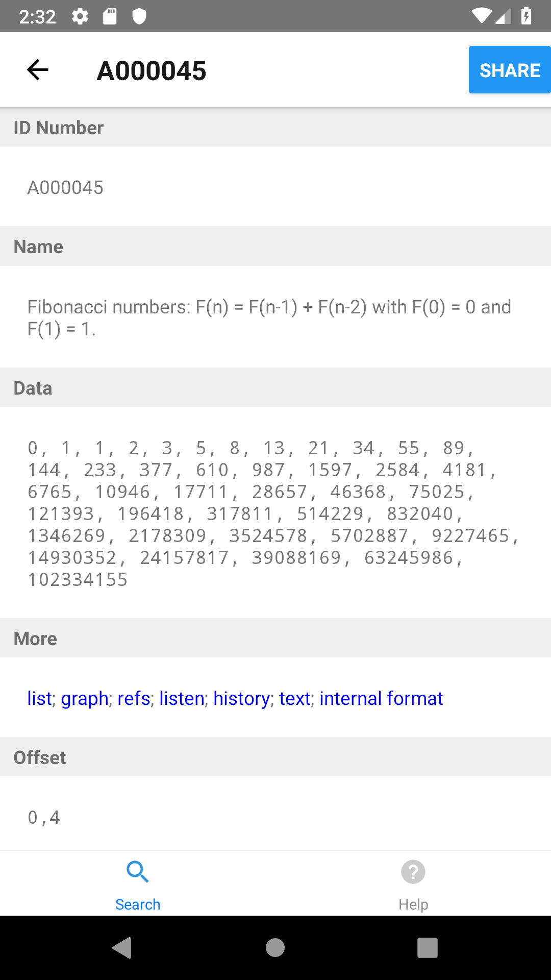Tap the settings gear status icon
551x980 pixels.
pyautogui.click(x=80, y=16)
